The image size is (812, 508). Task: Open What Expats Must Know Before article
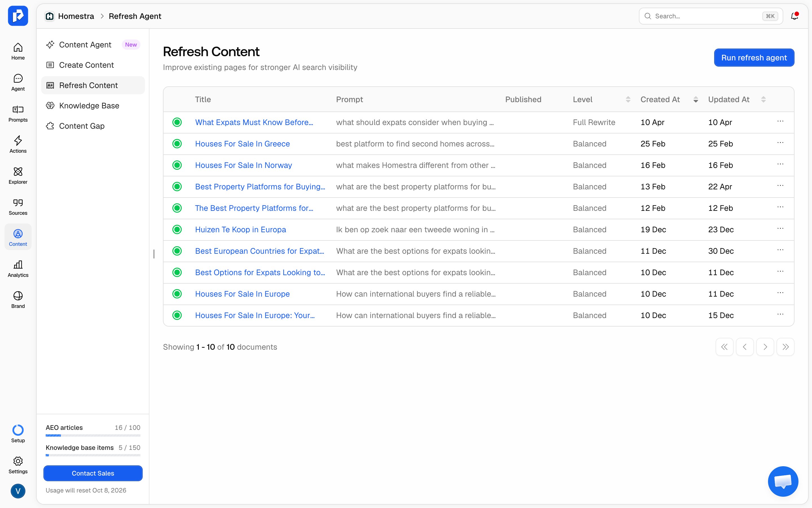pos(254,122)
